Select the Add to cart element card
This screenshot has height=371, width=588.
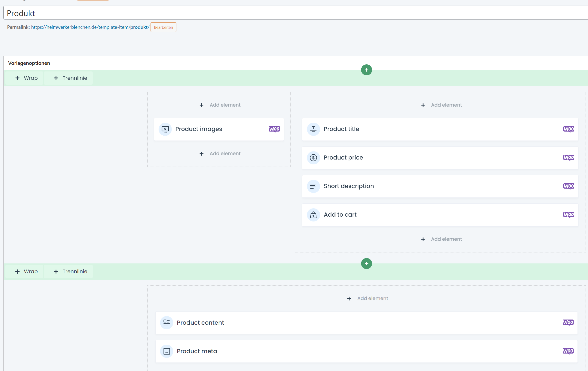[440, 215]
